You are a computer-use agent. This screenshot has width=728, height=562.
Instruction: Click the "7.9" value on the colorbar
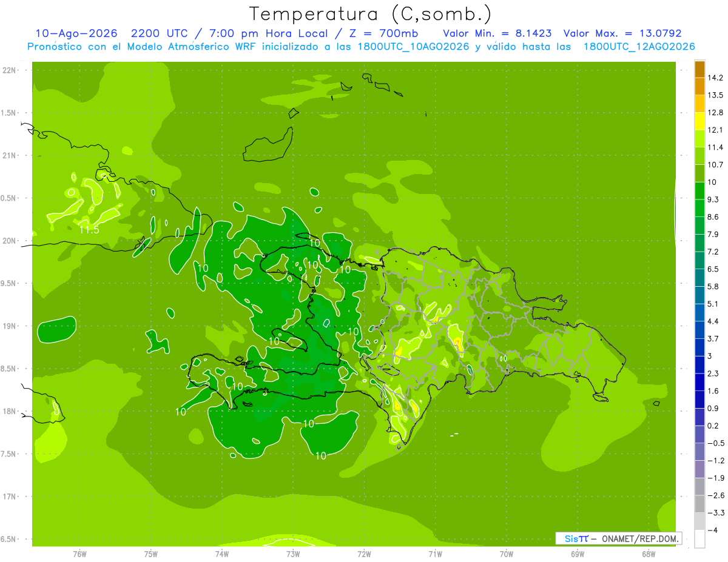tap(713, 234)
